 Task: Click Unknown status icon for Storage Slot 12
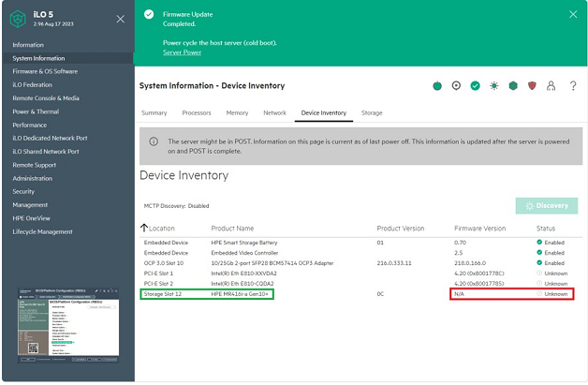(x=539, y=293)
